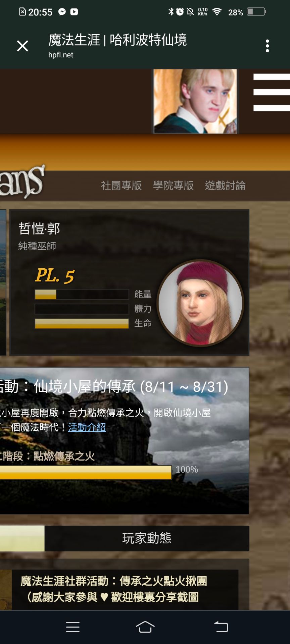Open the character name 哲愷·郭
This screenshot has height=644, width=290.
coord(39,228)
